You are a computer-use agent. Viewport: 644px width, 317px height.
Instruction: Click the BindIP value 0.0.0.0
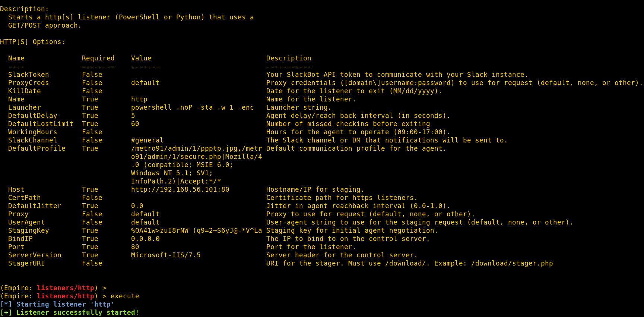pyautogui.click(x=145, y=239)
